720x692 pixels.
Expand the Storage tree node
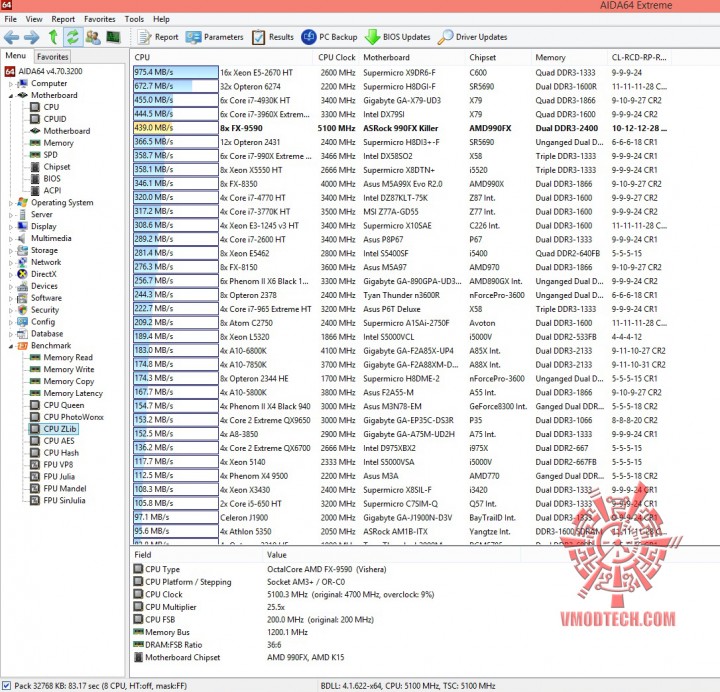point(11,251)
